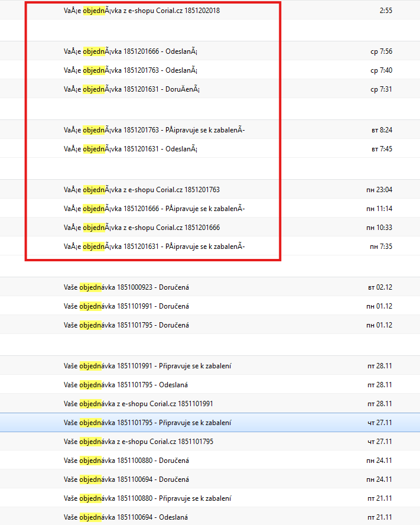
Task: Open order 1851101991 Připravuje se k zabalení email
Action: click(x=147, y=366)
